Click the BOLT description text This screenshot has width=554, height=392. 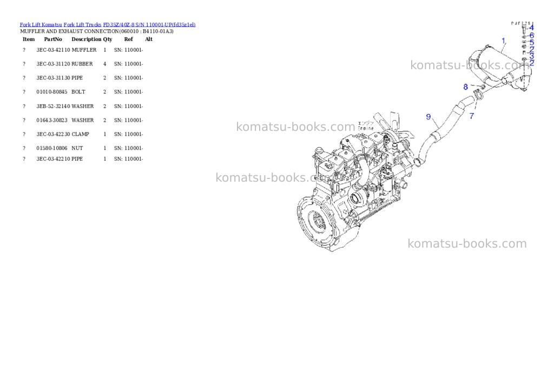pos(78,92)
